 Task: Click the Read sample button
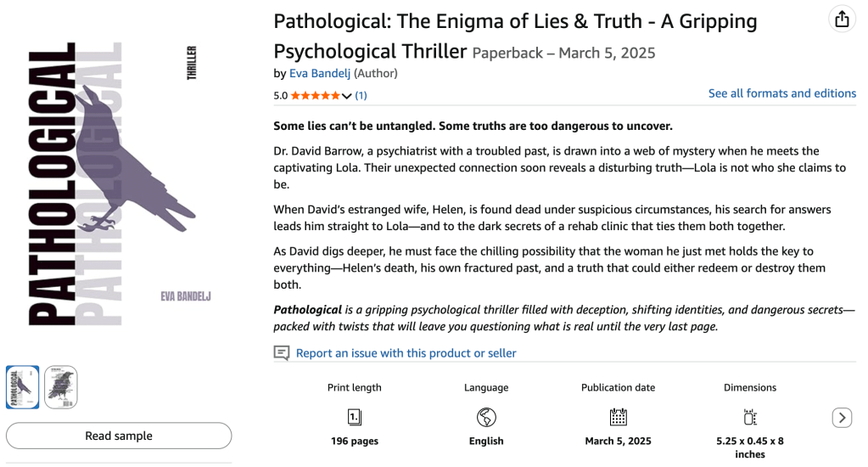[119, 436]
